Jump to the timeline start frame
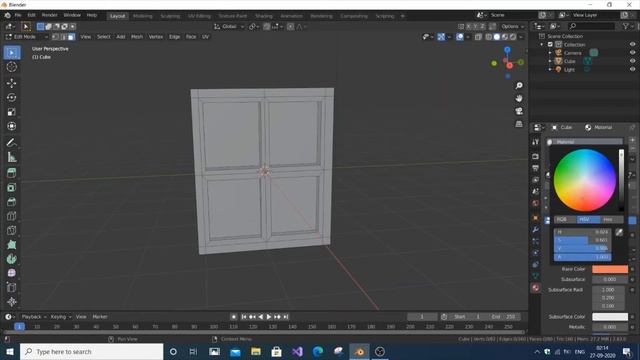The width and height of the screenshot is (640, 360). [244, 317]
